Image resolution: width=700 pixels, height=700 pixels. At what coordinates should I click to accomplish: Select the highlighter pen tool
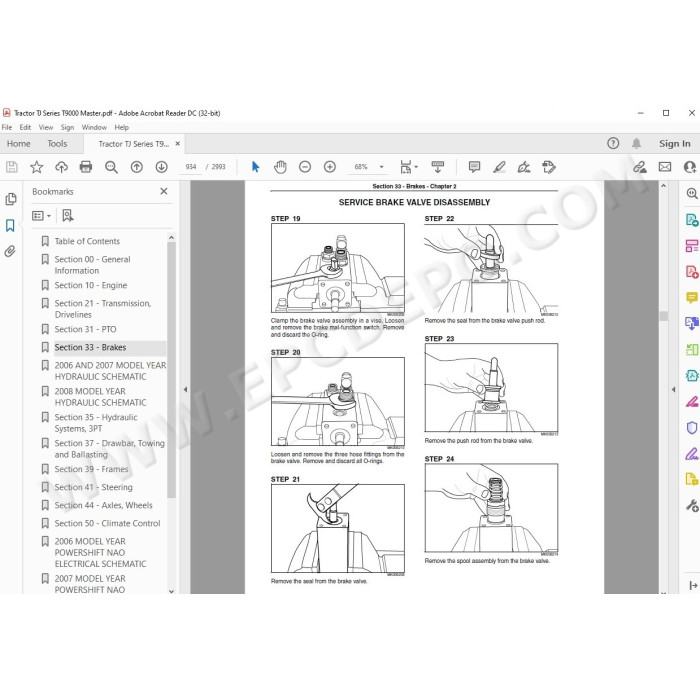coord(499,167)
